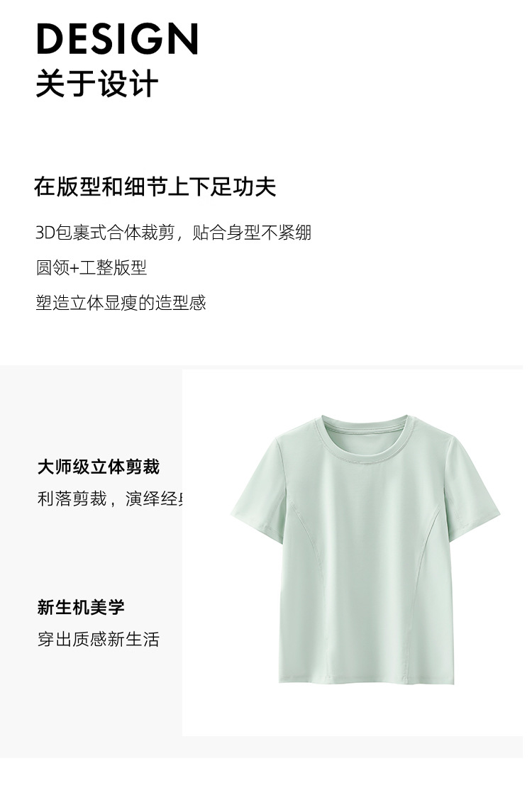Click the 3D包裹式合体裁剪 description line
This screenshot has width=532, height=795.
click(173, 232)
